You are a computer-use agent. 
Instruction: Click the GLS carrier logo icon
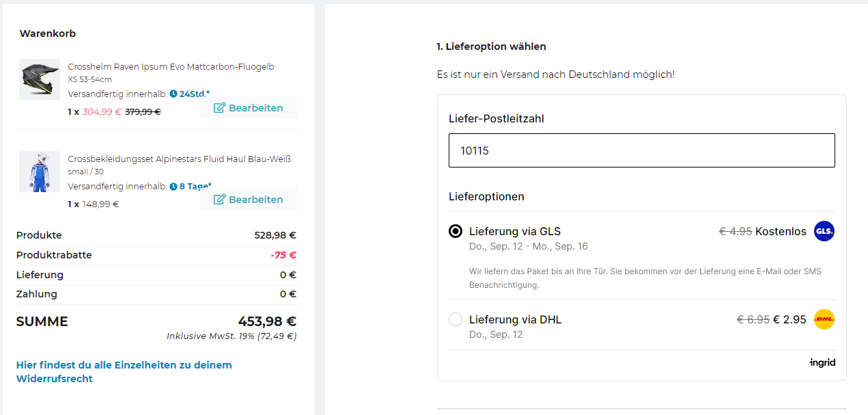[x=824, y=232]
